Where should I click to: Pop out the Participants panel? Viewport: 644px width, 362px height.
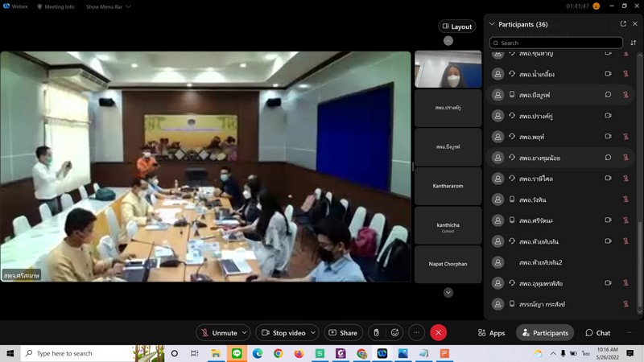pyautogui.click(x=622, y=24)
